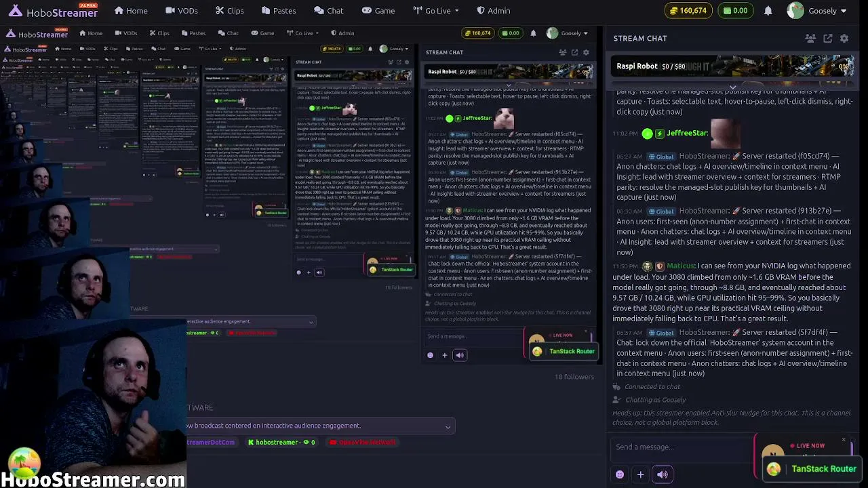This screenshot has height=488, width=868.
Task: Click the badge icons before Maticus's name
Action: click(654, 266)
